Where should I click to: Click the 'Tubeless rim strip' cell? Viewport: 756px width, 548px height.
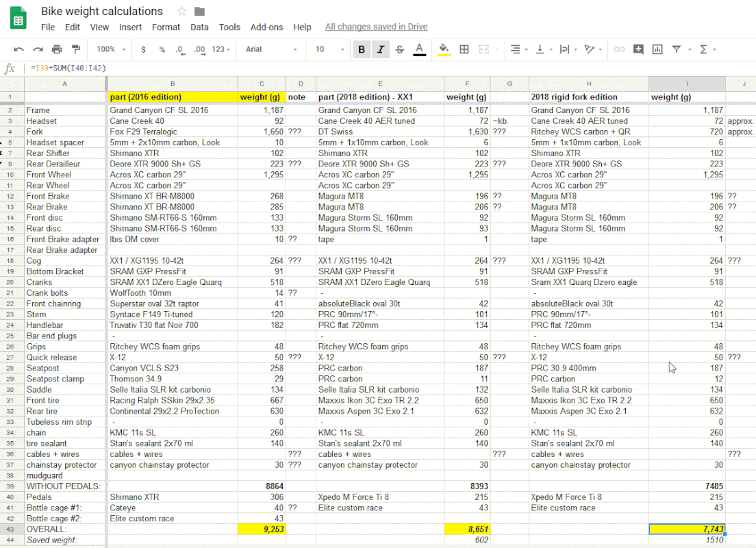pyautogui.click(x=65, y=421)
